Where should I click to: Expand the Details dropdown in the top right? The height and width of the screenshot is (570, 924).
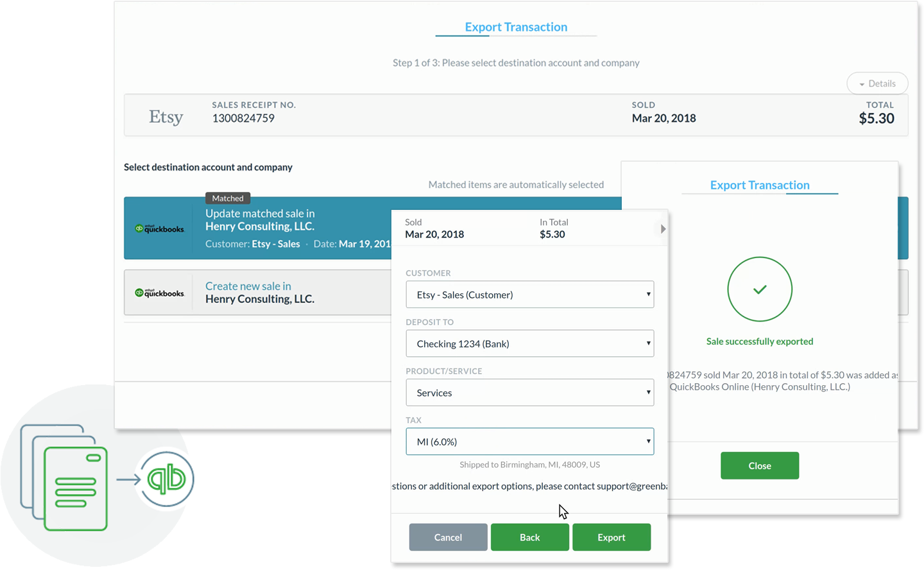877,83
